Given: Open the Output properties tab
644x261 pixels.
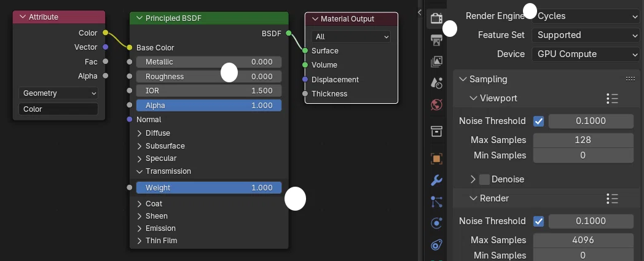Looking at the screenshot, I should coord(436,40).
